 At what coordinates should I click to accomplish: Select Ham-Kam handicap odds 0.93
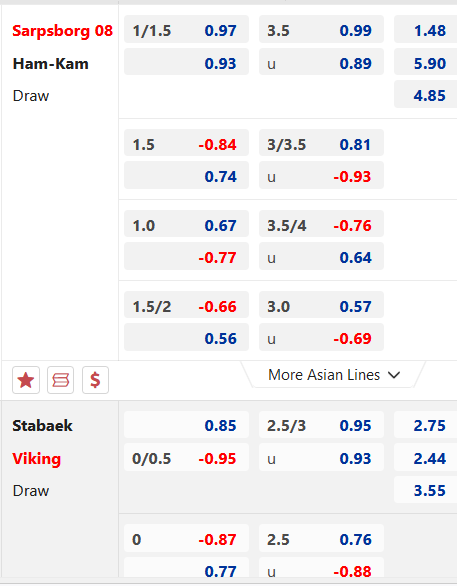tap(186, 62)
